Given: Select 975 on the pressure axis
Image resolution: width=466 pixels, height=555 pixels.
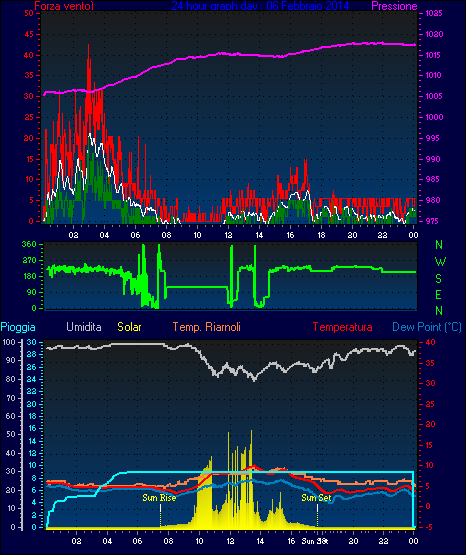Looking at the screenshot, I should (433, 221).
